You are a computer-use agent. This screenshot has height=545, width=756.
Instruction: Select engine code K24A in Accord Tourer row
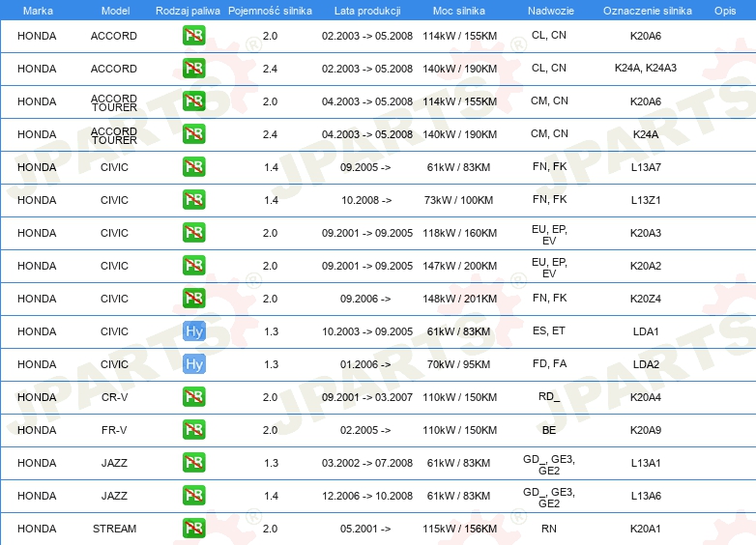646,134
